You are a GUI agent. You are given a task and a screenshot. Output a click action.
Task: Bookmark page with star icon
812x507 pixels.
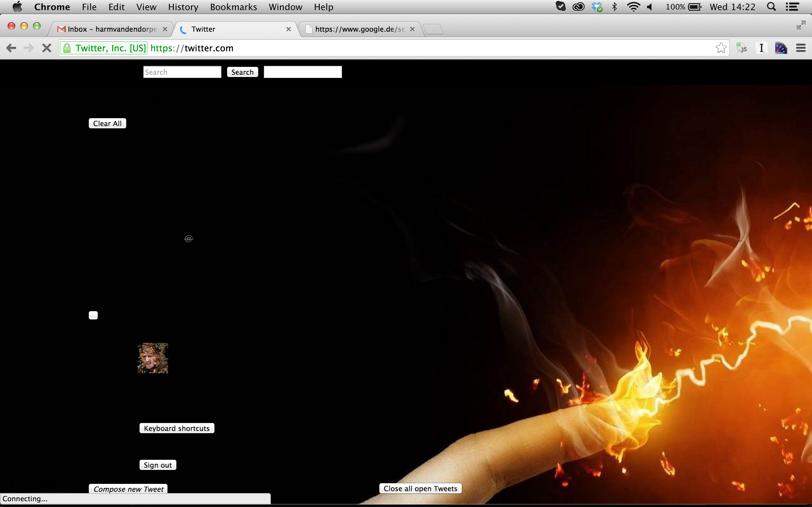click(x=721, y=48)
